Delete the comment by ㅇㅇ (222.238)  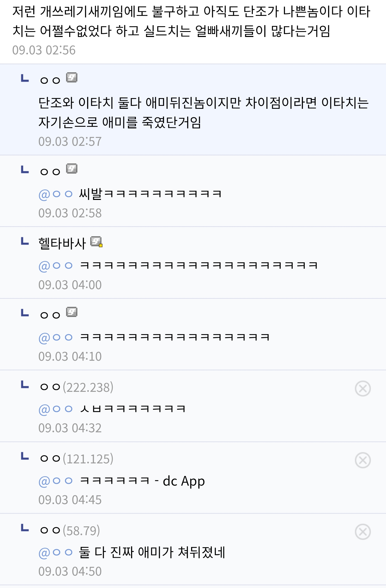pos(363,389)
